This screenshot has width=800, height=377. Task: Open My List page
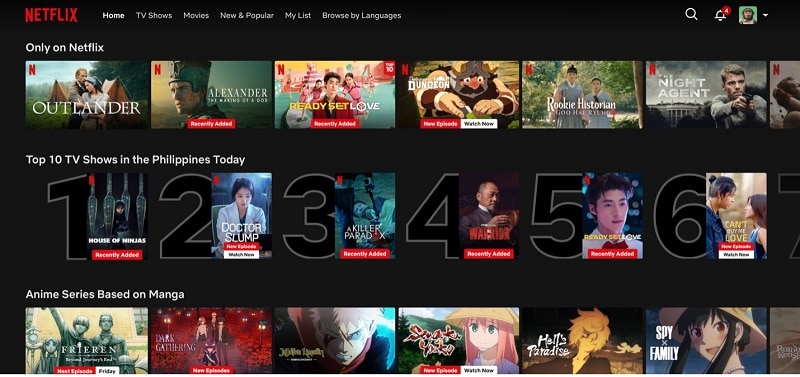pyautogui.click(x=298, y=15)
